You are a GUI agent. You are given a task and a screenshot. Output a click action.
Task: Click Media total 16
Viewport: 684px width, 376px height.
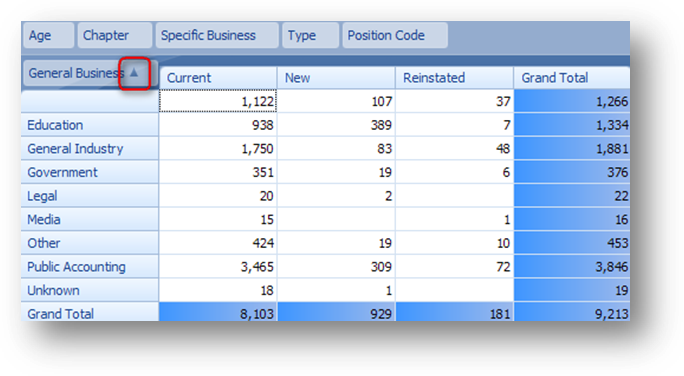[x=572, y=219]
